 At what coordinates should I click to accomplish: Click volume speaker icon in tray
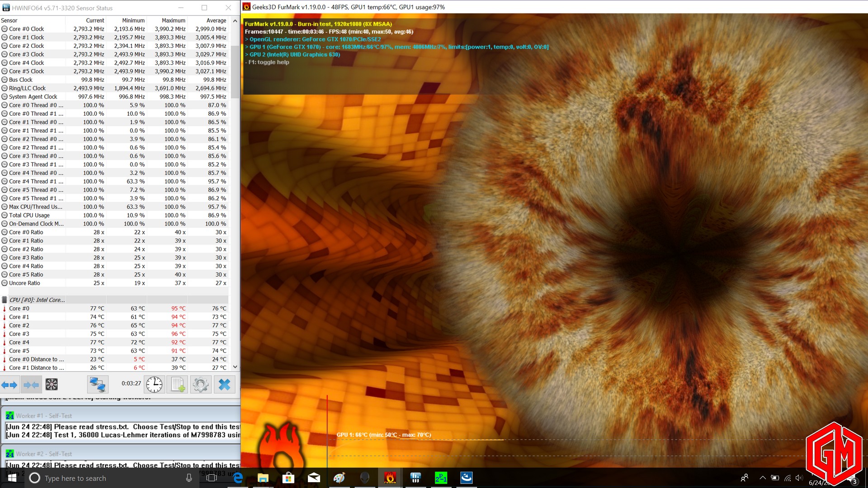(x=799, y=478)
